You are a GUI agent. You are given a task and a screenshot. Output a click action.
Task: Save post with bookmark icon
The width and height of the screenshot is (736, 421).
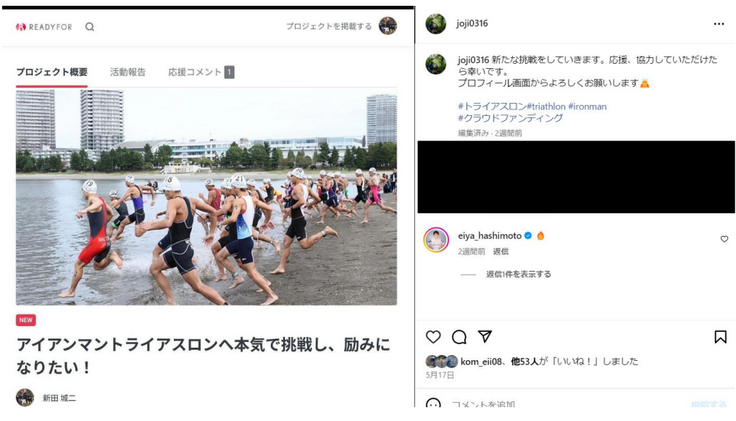(x=721, y=337)
